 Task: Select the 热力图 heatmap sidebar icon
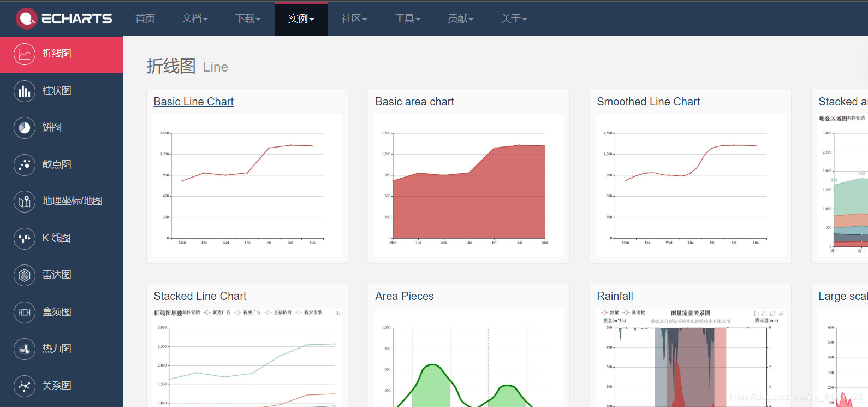(25, 349)
